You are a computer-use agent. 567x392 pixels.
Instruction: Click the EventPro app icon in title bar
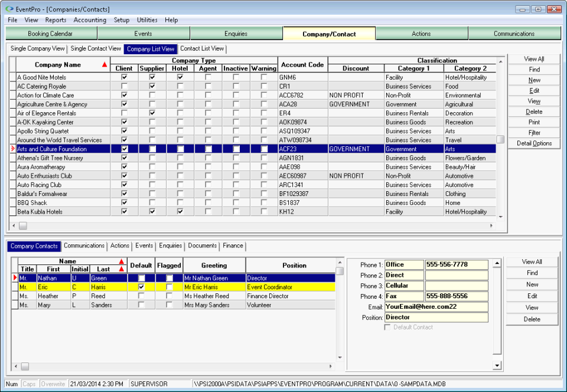[9, 9]
